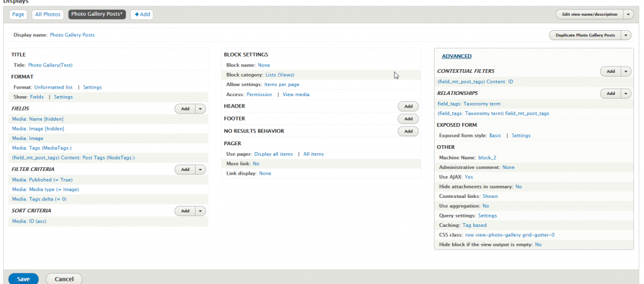Add a new filter criteria
Image resolution: width=644 pixels, height=284 pixels.
point(185,170)
